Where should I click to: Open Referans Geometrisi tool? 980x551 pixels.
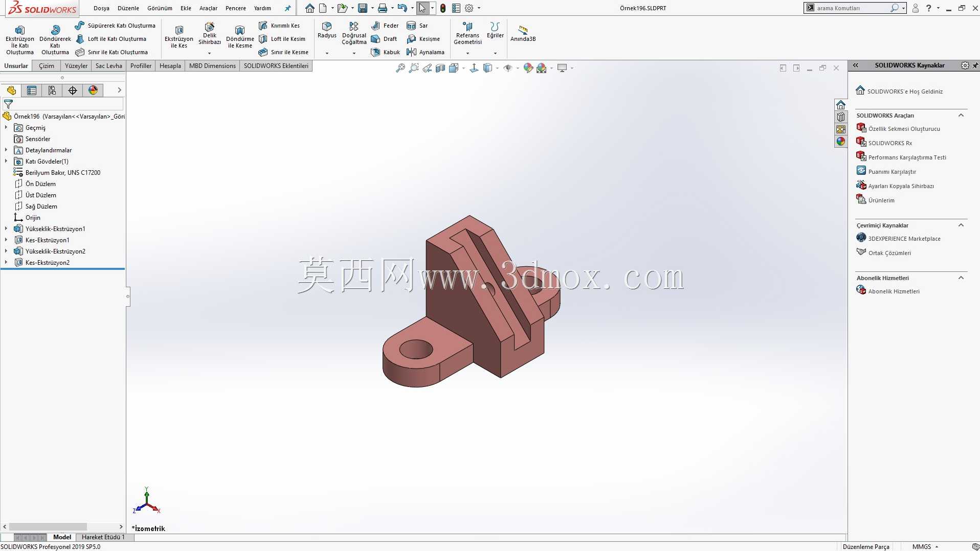click(467, 34)
